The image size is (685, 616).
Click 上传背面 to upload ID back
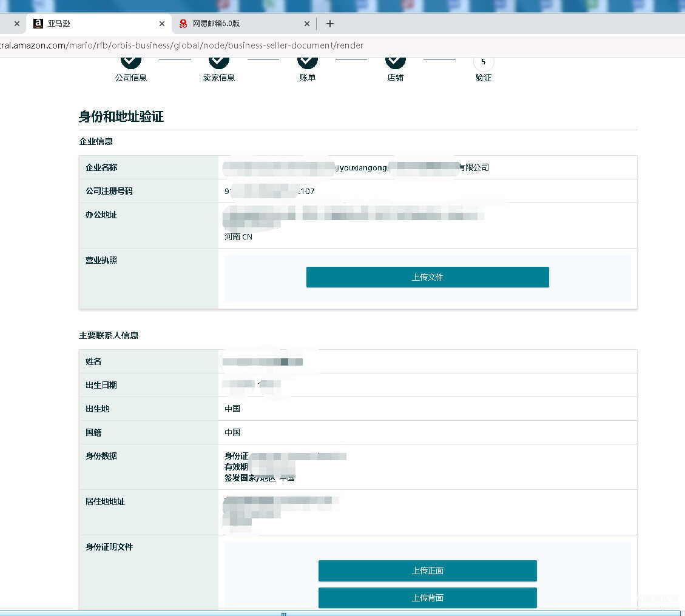[x=427, y=598]
